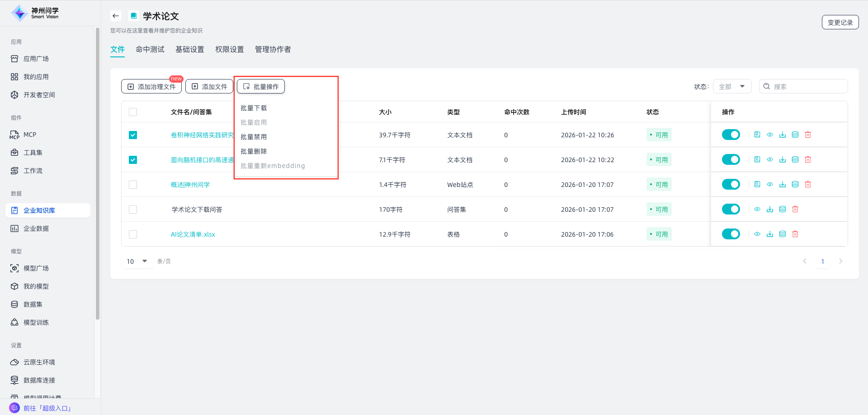Select 批量删除 from the batch menu
This screenshot has height=415, width=868.
(x=254, y=151)
